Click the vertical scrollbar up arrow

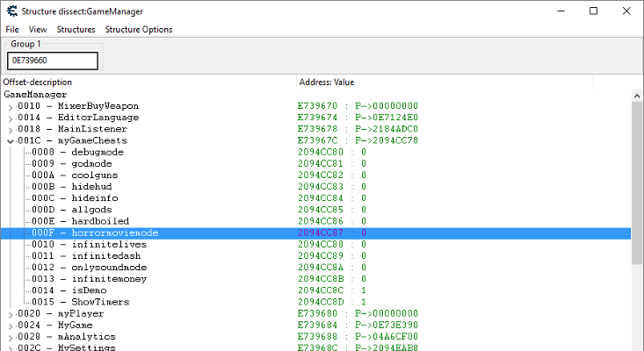point(637,96)
